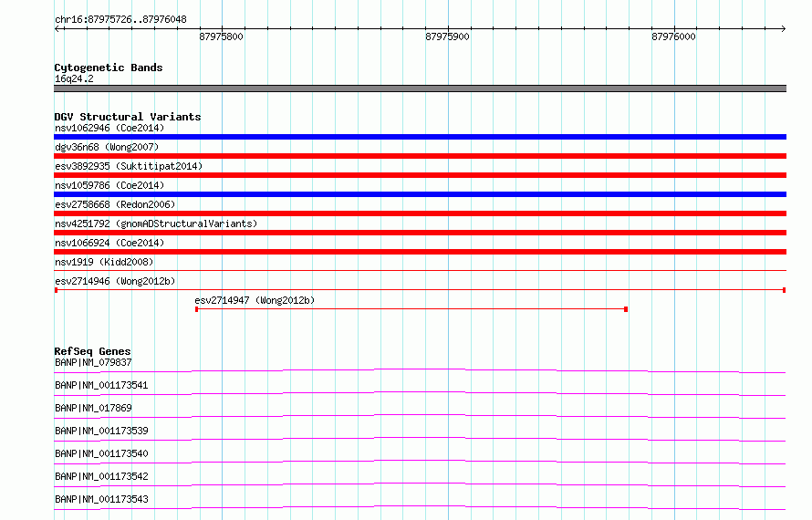Screen dimensions: 812x520
Task: Click ruler position label 87975800
Action: coord(221,36)
